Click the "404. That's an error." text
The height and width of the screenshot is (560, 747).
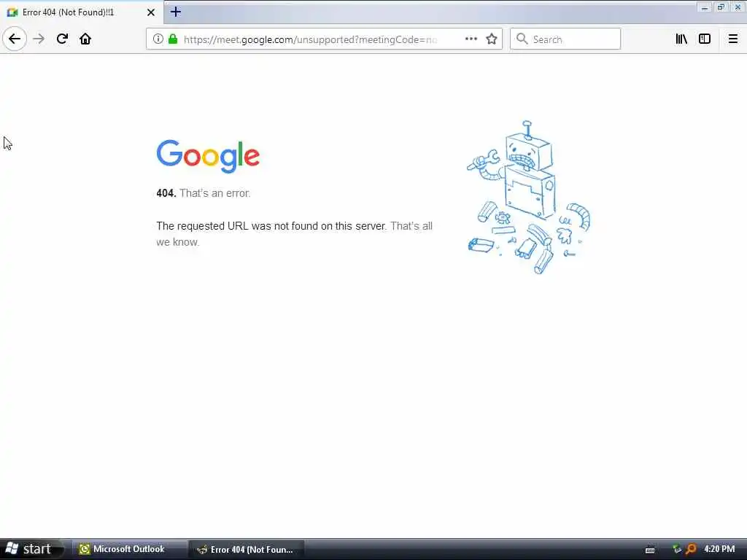[x=203, y=193]
